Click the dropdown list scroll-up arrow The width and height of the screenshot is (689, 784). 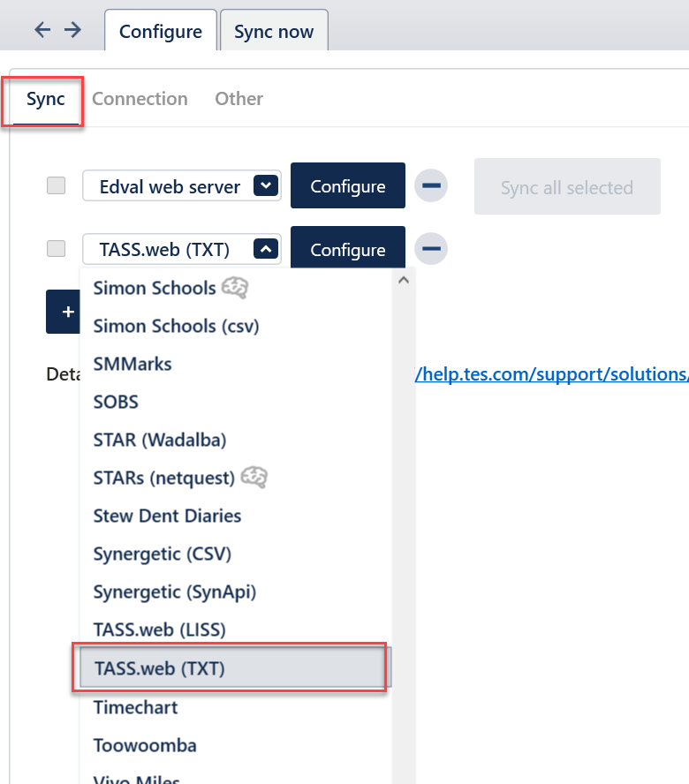(x=404, y=280)
